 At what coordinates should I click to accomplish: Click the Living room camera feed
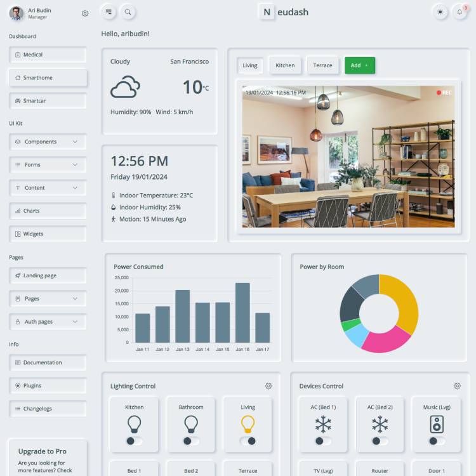click(348, 157)
